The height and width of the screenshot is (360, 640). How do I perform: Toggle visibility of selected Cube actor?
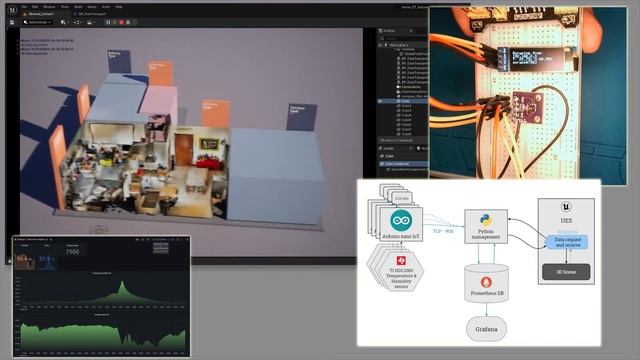coord(380,101)
